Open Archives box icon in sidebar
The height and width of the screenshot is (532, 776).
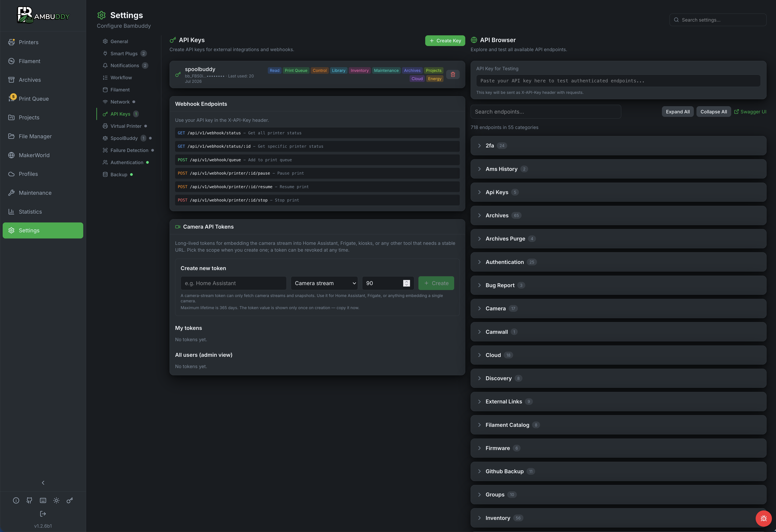click(x=11, y=80)
